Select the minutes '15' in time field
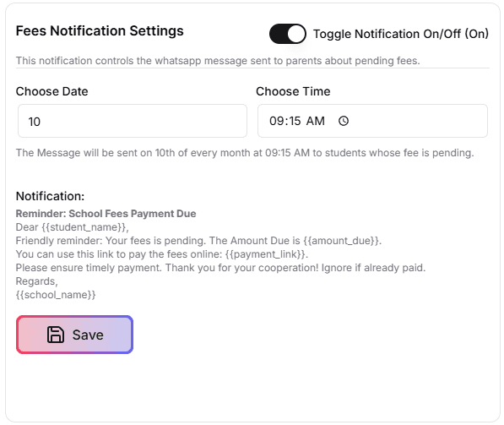This screenshot has width=504, height=425. pyautogui.click(x=294, y=122)
